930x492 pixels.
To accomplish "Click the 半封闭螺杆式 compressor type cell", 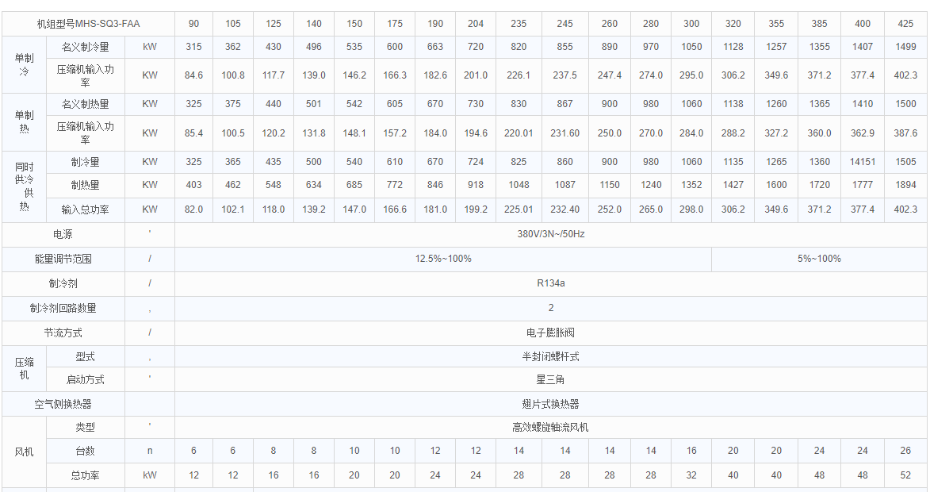I will 549,356.
